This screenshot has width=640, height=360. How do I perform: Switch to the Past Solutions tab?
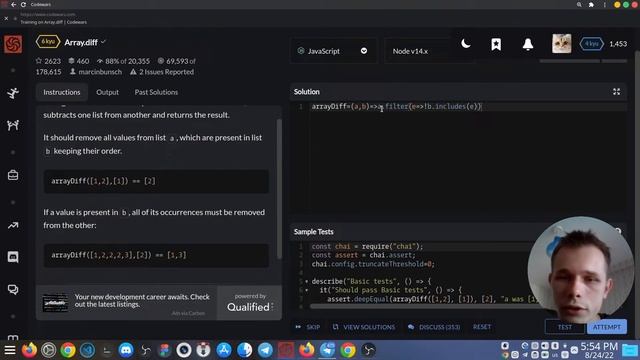pos(156,92)
